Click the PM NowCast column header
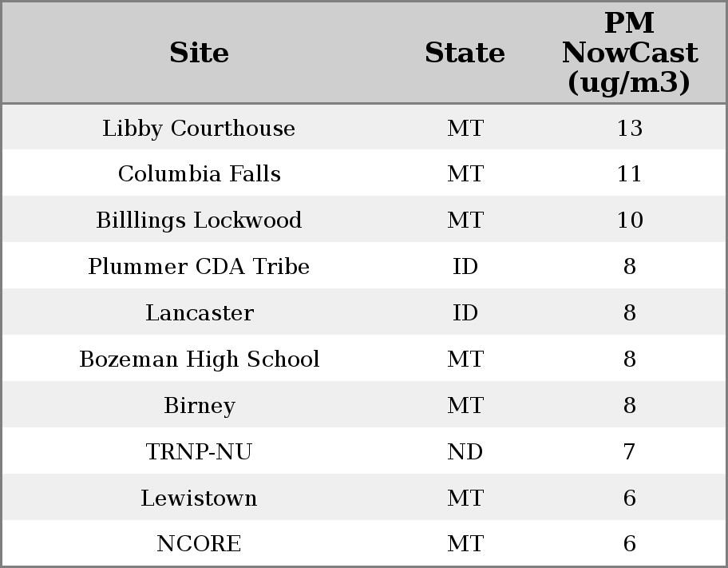Screen dimensions: 728x568 click(x=629, y=53)
